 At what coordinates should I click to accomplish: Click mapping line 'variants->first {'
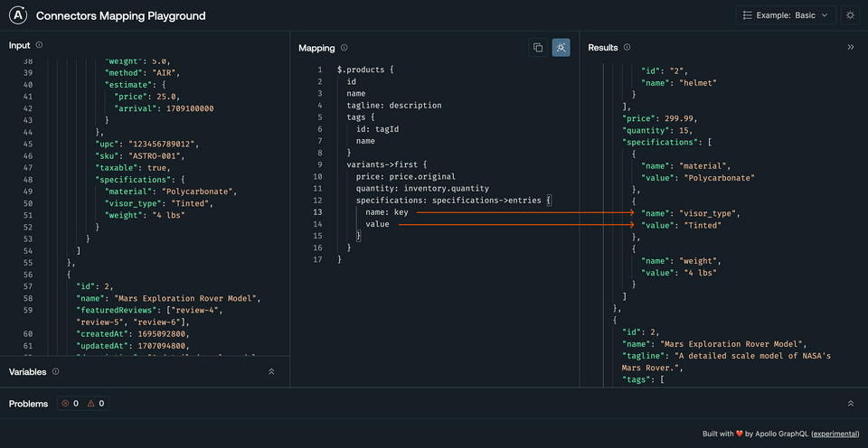[386, 164]
